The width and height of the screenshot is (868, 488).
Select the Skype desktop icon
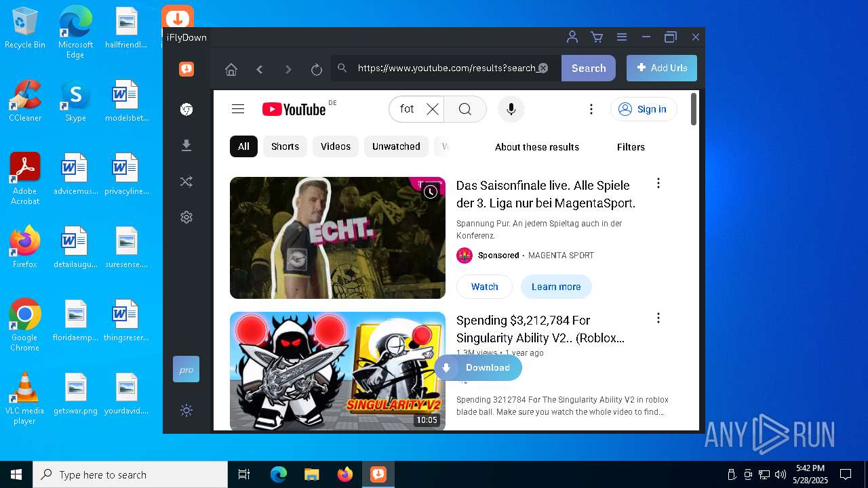(x=75, y=100)
